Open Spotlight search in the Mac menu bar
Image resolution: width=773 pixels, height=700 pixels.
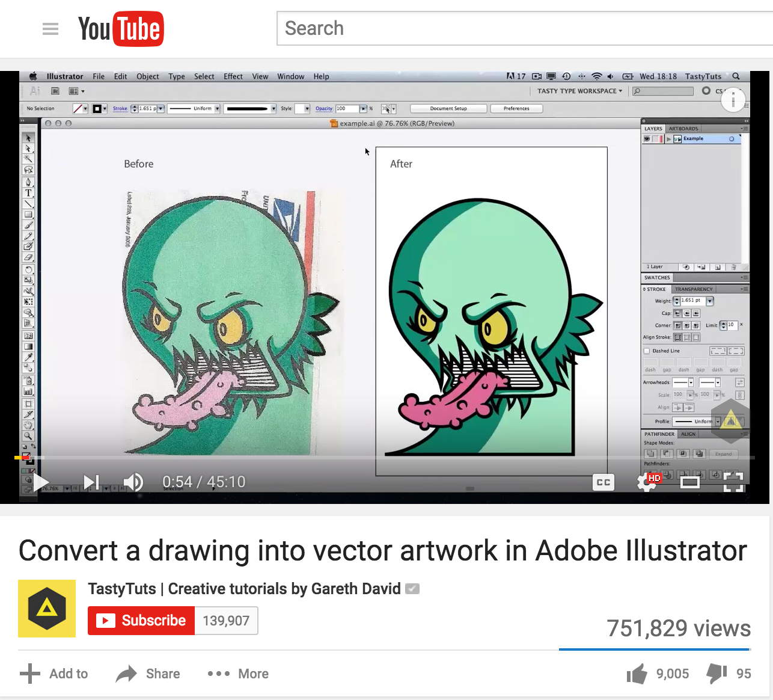(736, 76)
